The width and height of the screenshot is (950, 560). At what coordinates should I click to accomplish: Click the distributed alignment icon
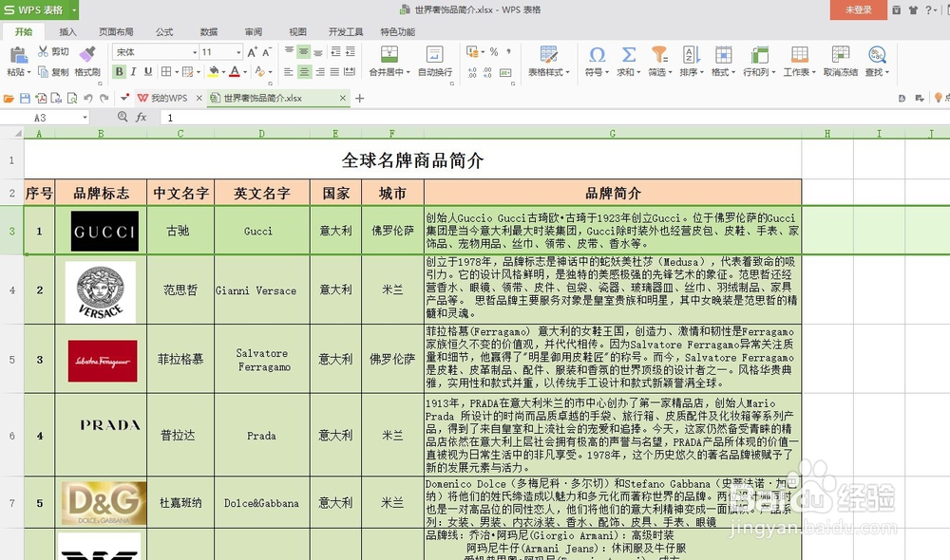click(x=350, y=72)
